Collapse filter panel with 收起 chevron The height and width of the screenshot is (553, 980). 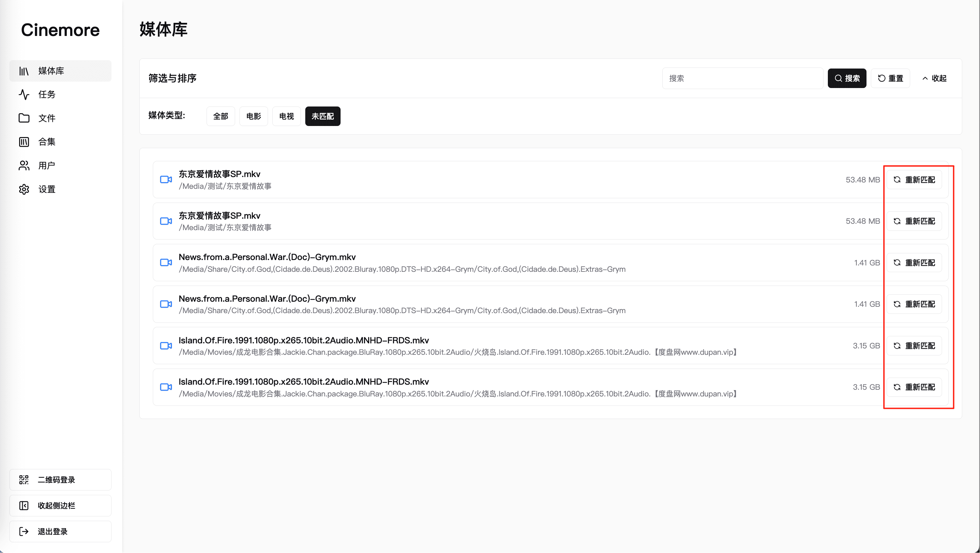pos(934,78)
